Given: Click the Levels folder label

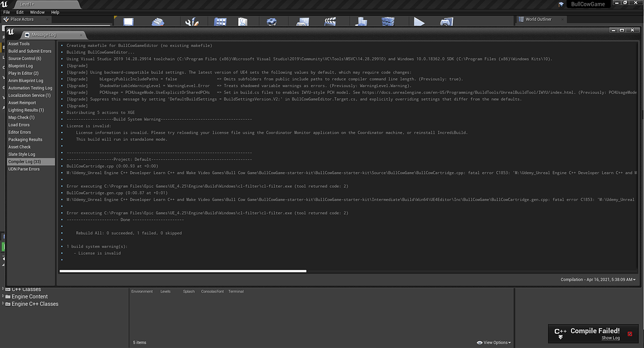Looking at the screenshot, I should pyautogui.click(x=165, y=291).
